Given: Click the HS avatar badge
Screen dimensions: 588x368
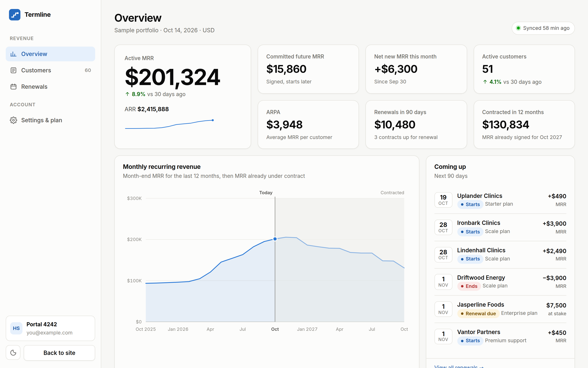Looking at the screenshot, I should coord(16,328).
